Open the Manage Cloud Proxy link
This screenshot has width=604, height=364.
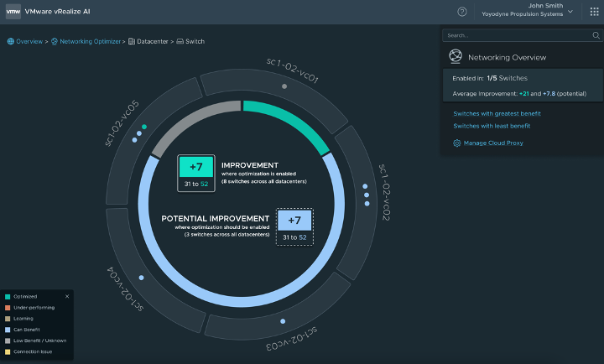click(x=493, y=143)
